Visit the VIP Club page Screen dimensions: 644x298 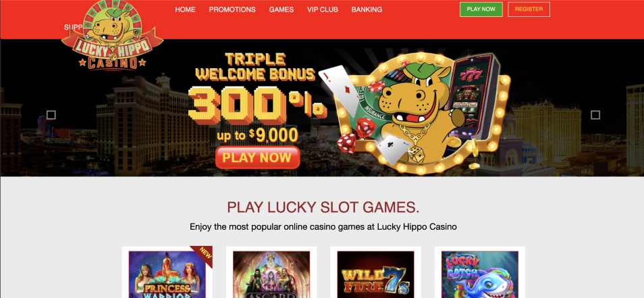[323, 9]
